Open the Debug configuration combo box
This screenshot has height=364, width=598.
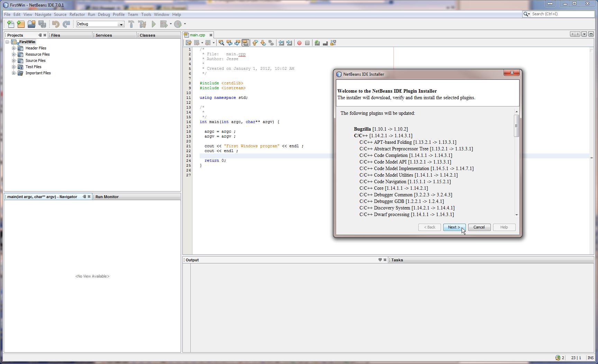pos(100,24)
